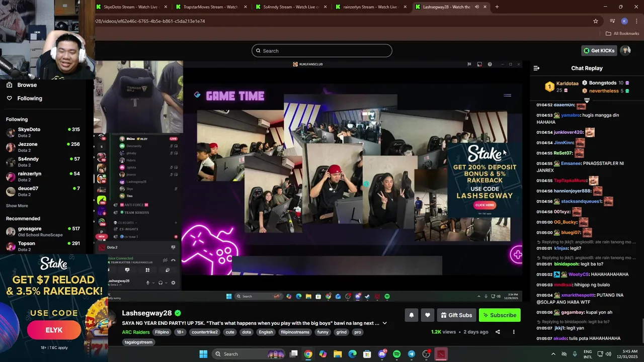The height and width of the screenshot is (362, 644).
Task: Select the tagalogstream tag
Action: [x=138, y=342]
